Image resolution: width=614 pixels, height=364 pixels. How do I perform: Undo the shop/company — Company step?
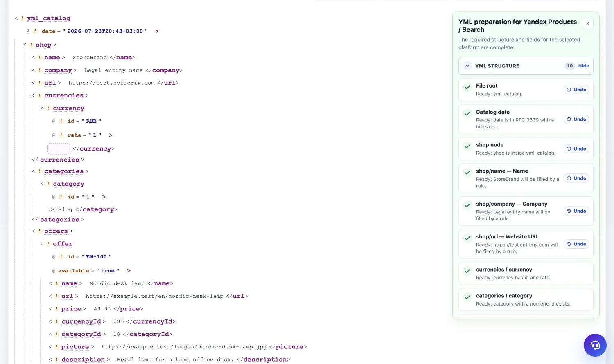pyautogui.click(x=576, y=211)
